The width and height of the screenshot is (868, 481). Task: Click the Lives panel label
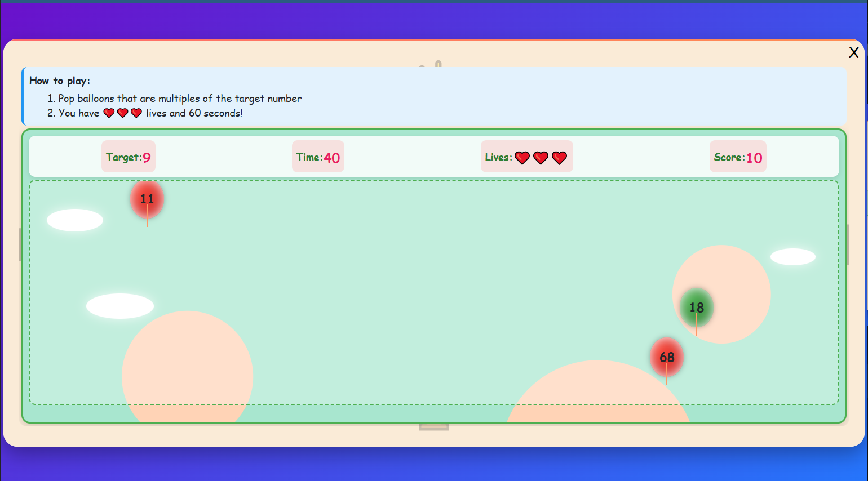point(498,157)
